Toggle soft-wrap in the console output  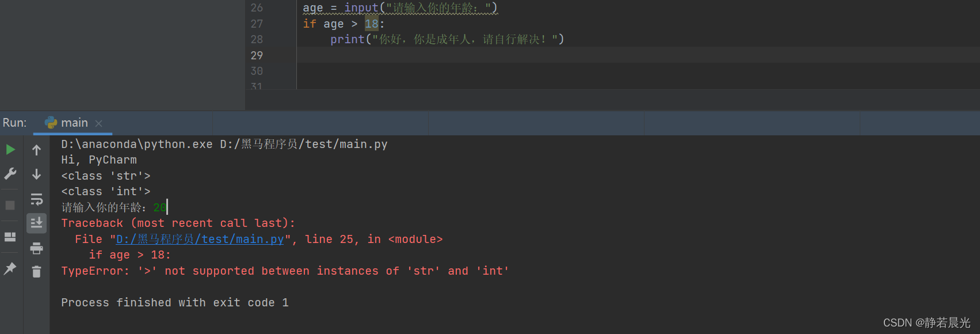point(36,199)
